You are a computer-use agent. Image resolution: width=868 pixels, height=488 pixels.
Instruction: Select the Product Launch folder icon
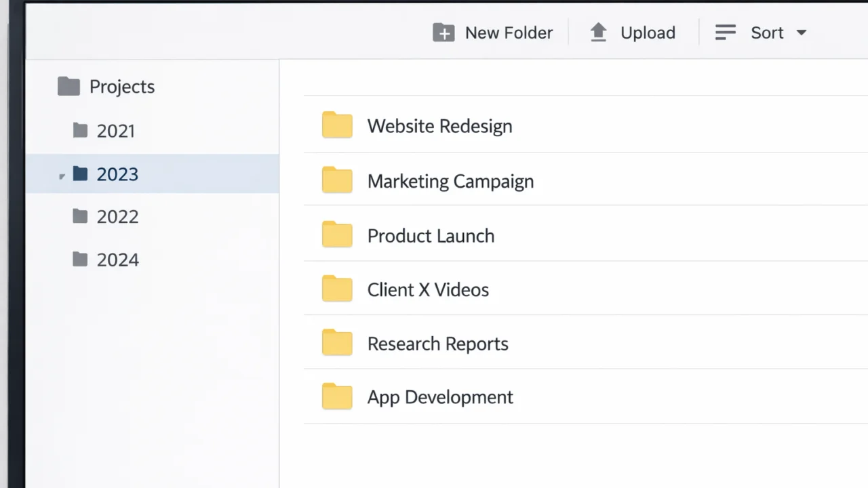point(337,235)
